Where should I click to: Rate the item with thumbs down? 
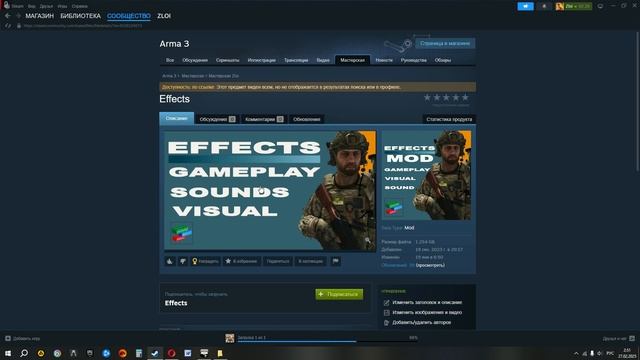(183, 261)
